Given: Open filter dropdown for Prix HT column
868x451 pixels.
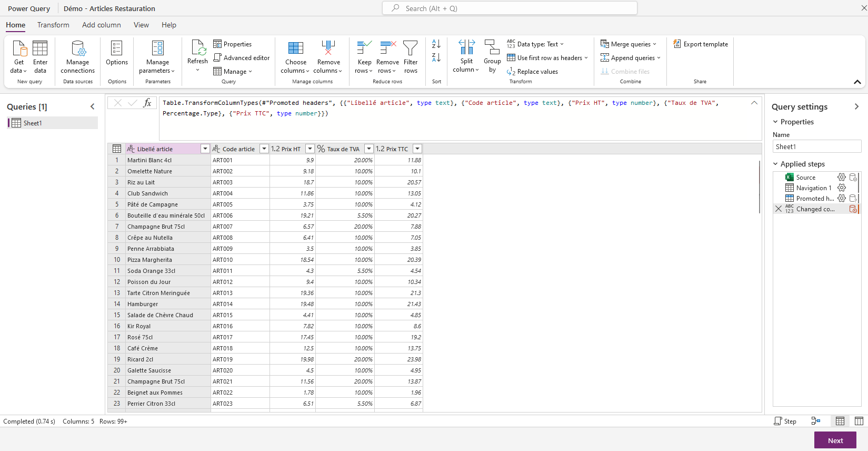Looking at the screenshot, I should click(310, 149).
